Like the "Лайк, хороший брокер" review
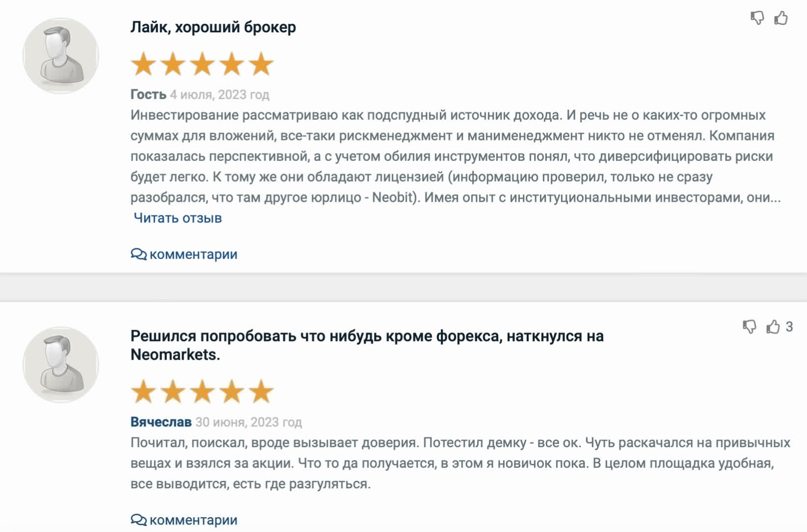 (x=781, y=18)
